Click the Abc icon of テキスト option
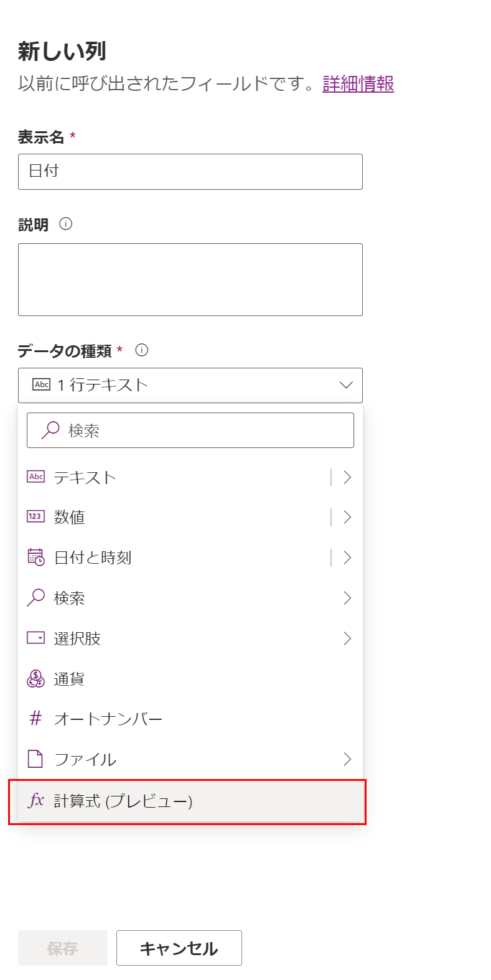The height and width of the screenshot is (980, 491). pos(36,477)
